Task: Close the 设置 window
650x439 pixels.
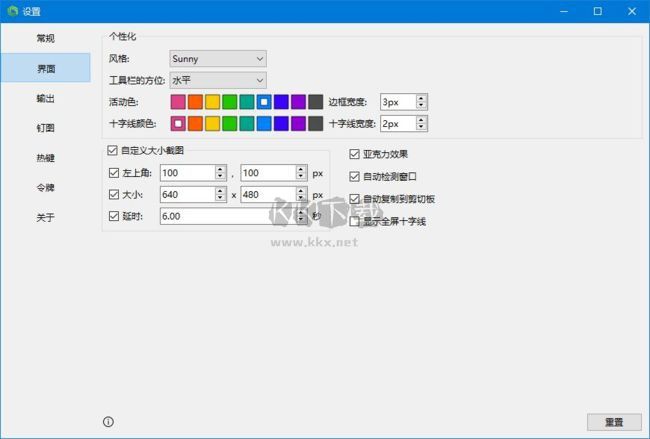Action: (x=632, y=11)
